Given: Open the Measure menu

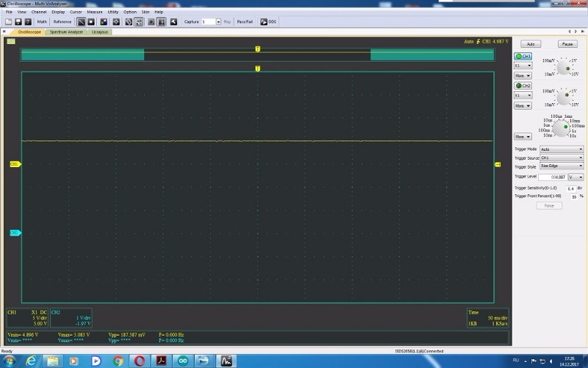Looking at the screenshot, I should [95, 12].
